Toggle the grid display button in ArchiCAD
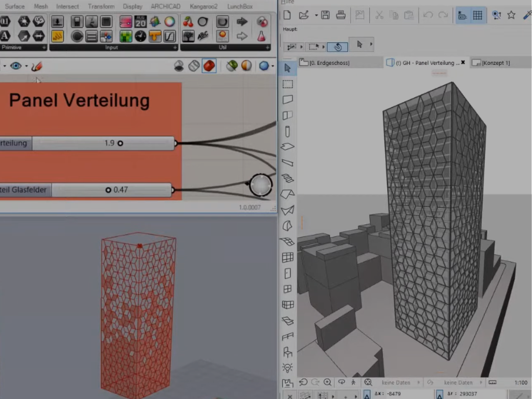This screenshot has width=532, height=399. coord(478,15)
